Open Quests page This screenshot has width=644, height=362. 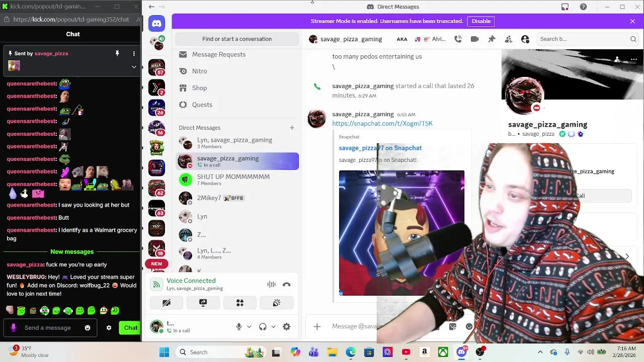click(x=237, y=105)
